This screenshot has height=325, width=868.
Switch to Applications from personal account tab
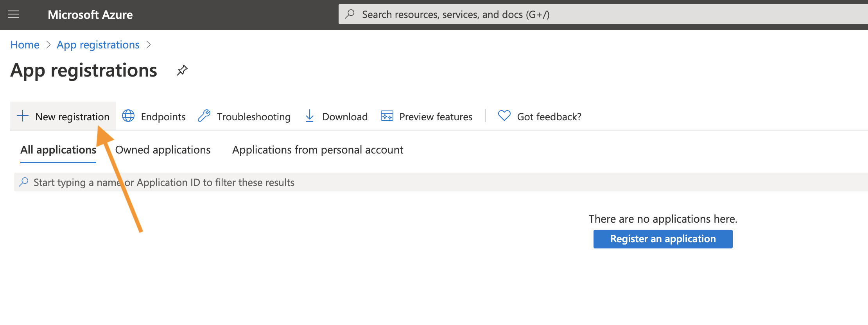tap(317, 150)
